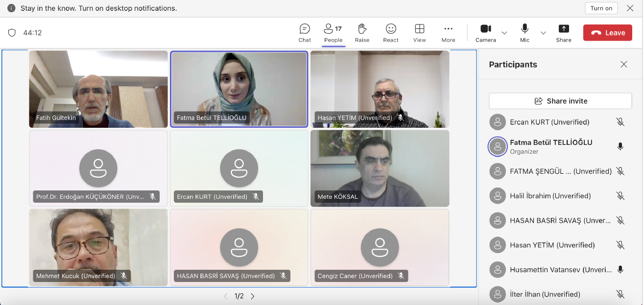Expand the Mic options dropdown arrow

click(x=543, y=33)
